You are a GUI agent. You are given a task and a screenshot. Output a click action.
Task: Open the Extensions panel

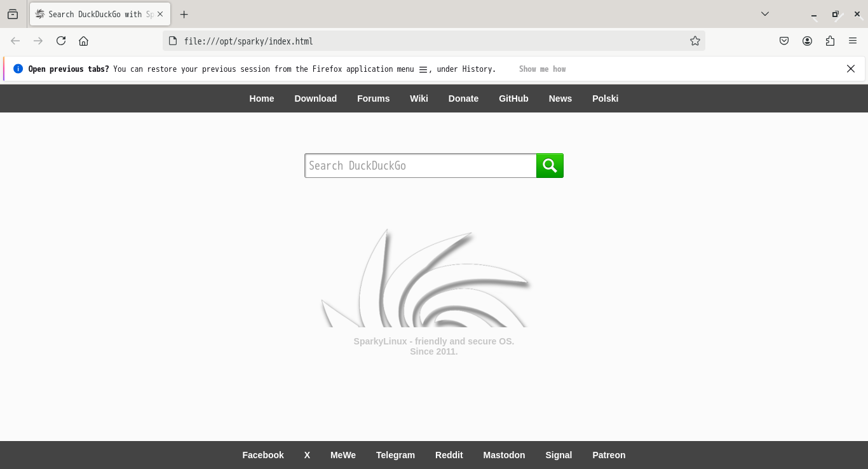[830, 41]
